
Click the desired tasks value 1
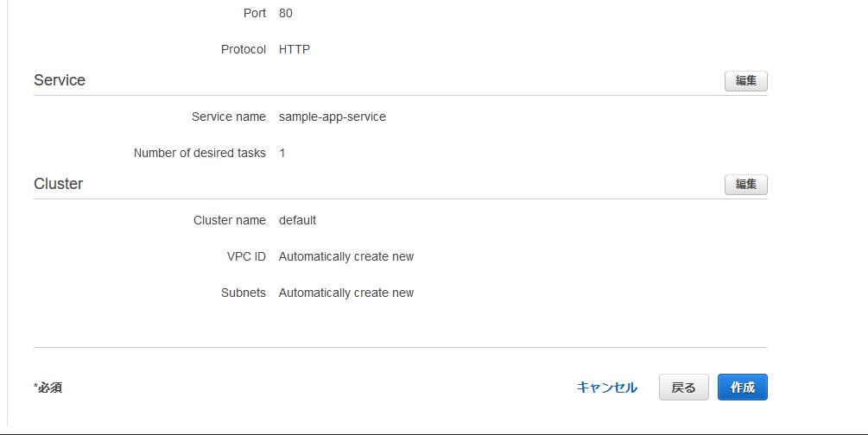point(282,153)
